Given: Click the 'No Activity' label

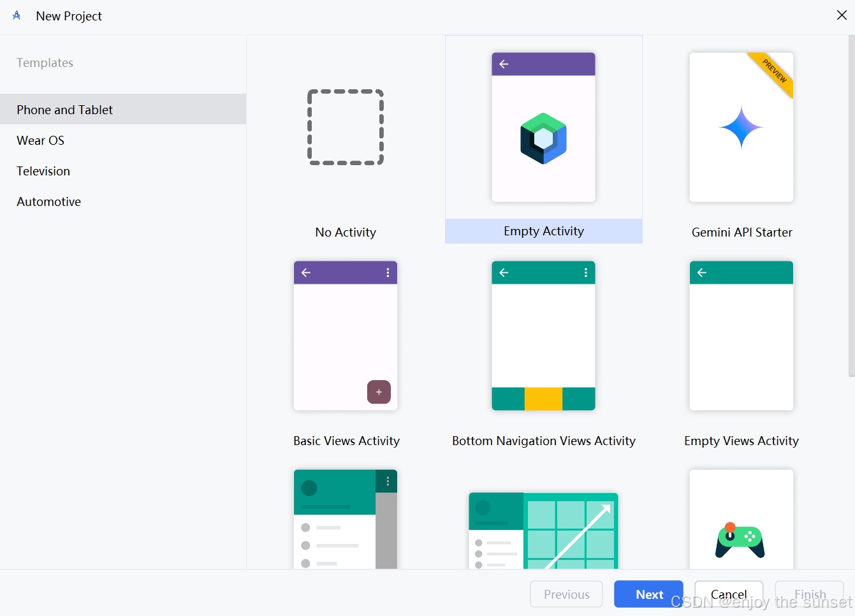Looking at the screenshot, I should coord(346,232).
